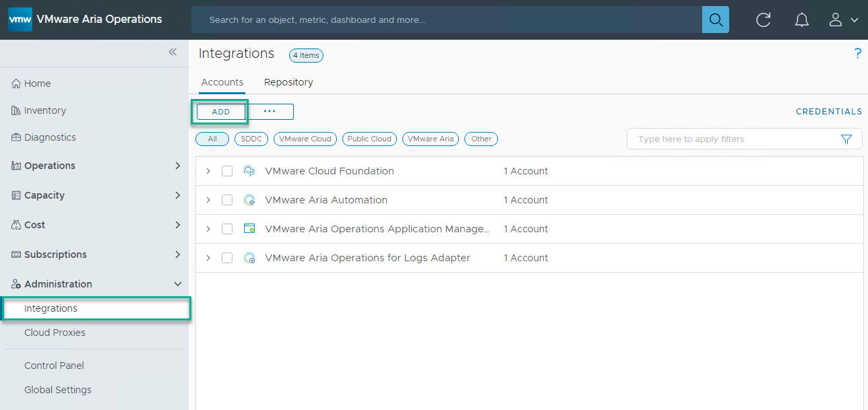Viewport: 868px width, 410px height.
Task: Expand the VMware Cloud Foundation account row
Action: 208,170
